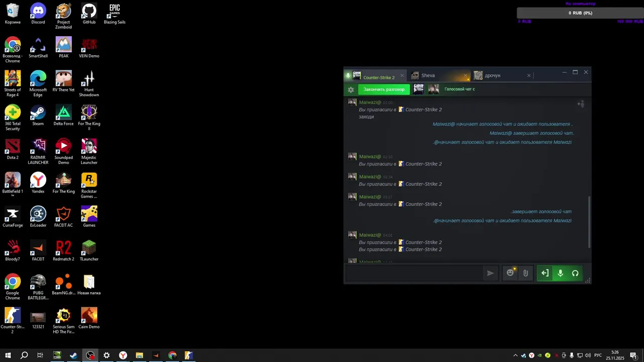Select the CurseForge desktop icon
Image resolution: width=644 pixels, height=362 pixels.
pos(13,217)
